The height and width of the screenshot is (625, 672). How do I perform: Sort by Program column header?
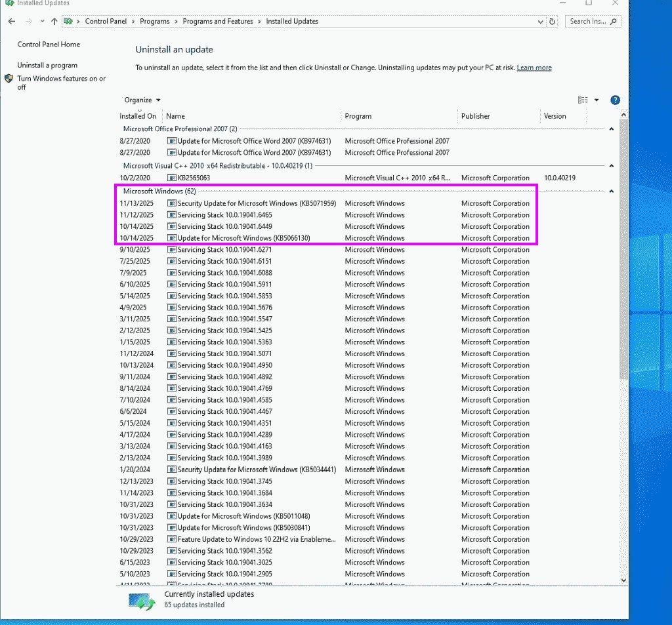(358, 116)
